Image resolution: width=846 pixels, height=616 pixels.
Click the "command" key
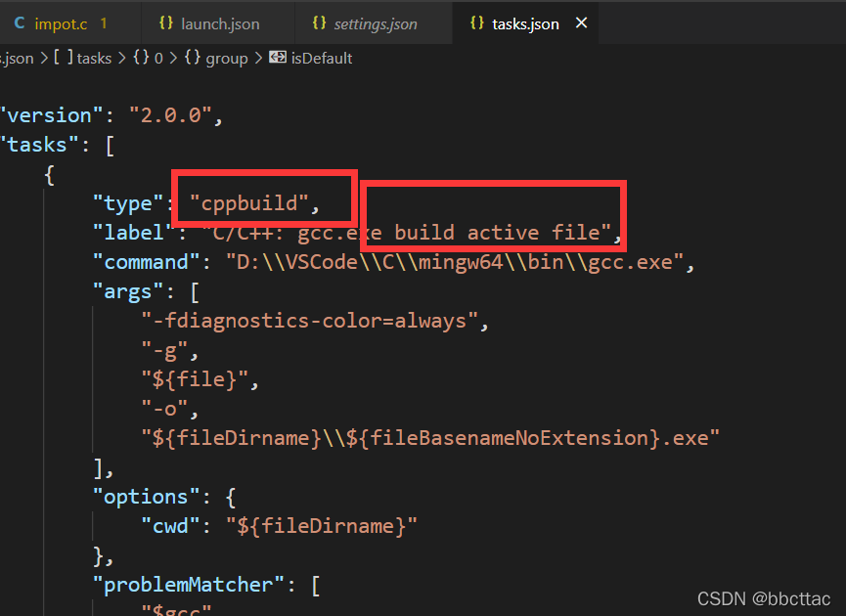[146, 262]
